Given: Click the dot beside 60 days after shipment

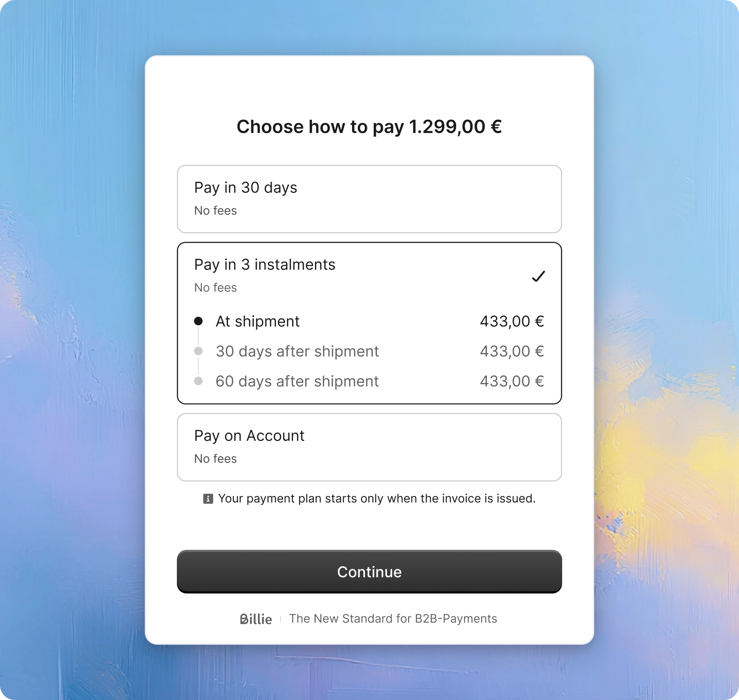Looking at the screenshot, I should click(198, 381).
